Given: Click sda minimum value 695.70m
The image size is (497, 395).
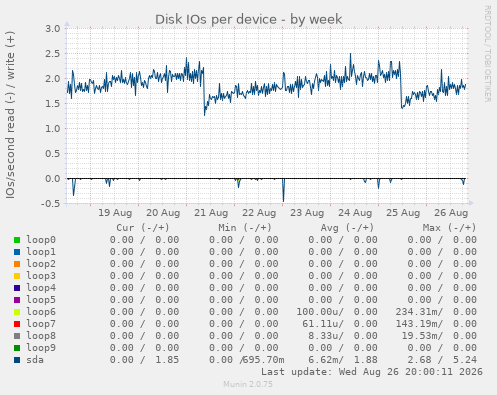Looking at the screenshot, I should coord(263,360).
